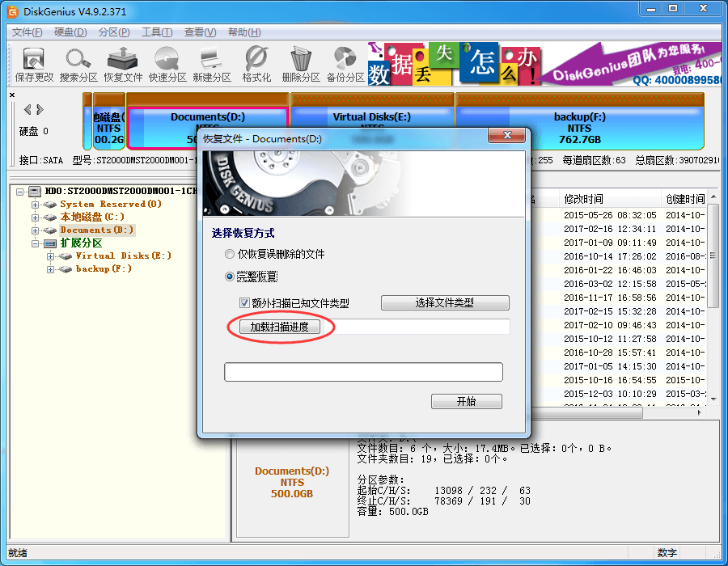
Task: Go to next disk with right arrow
Action: (40, 109)
